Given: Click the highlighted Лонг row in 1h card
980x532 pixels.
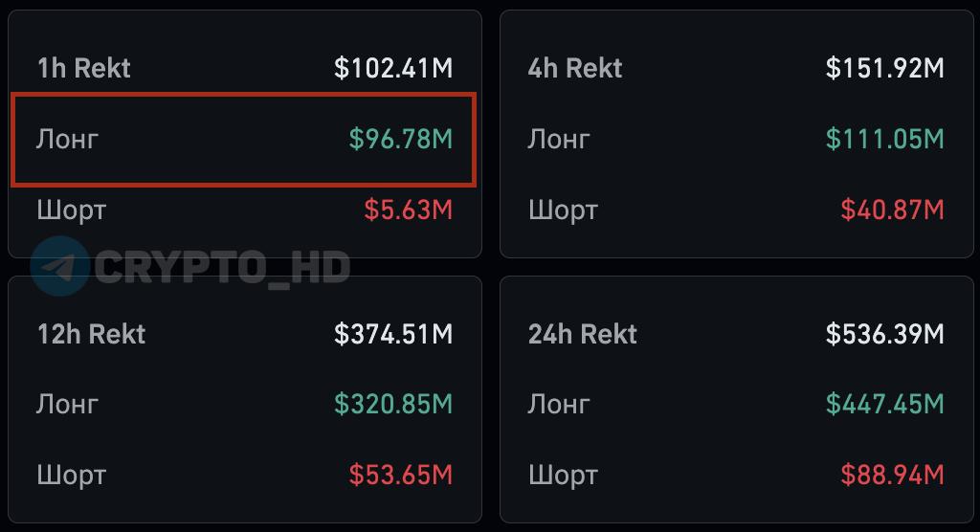Looking at the screenshot, I should (x=244, y=140).
